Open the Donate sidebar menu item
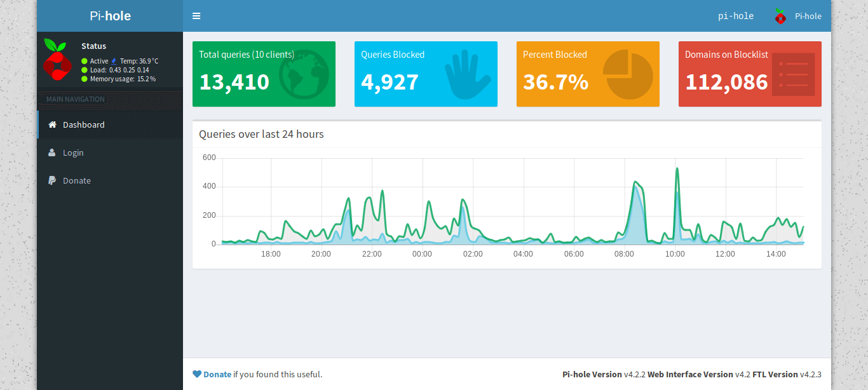Screen dimensions: 868x390 click(x=110, y=180)
